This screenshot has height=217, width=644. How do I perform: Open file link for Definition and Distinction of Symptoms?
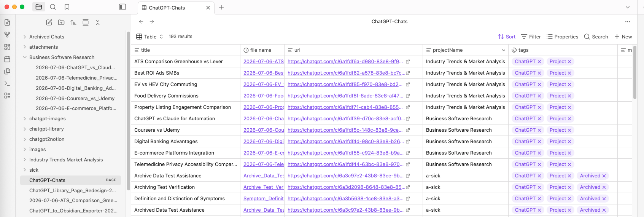tap(264, 198)
